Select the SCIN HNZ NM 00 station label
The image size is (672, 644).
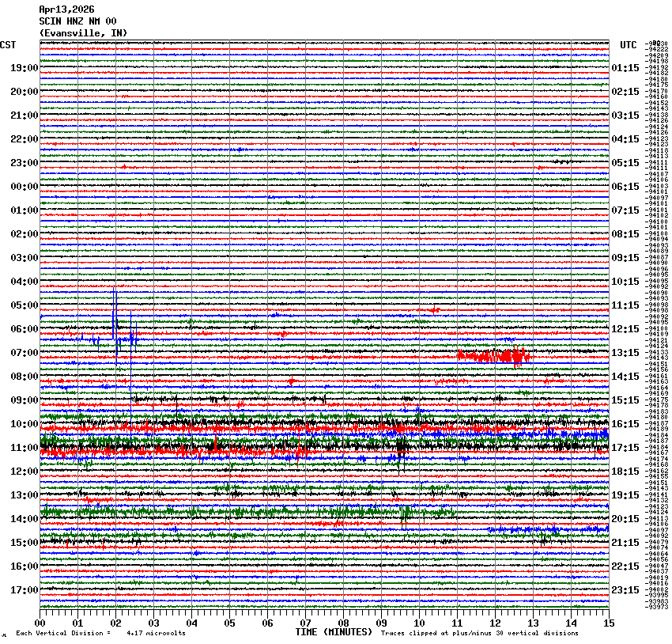click(x=77, y=21)
